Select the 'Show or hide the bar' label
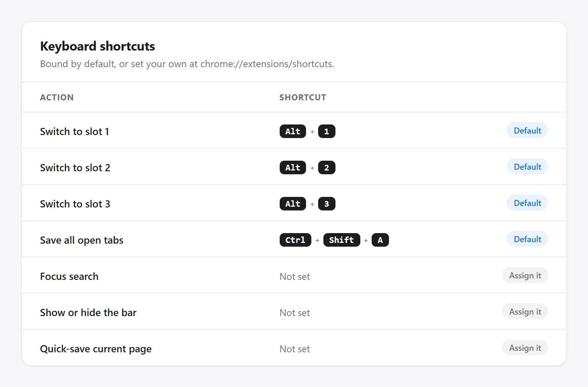Image resolution: width=588 pixels, height=387 pixels. [x=88, y=313]
